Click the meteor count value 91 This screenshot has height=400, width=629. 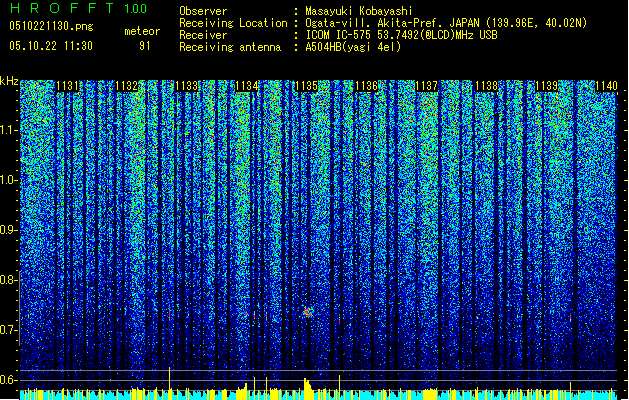[x=145, y=46]
